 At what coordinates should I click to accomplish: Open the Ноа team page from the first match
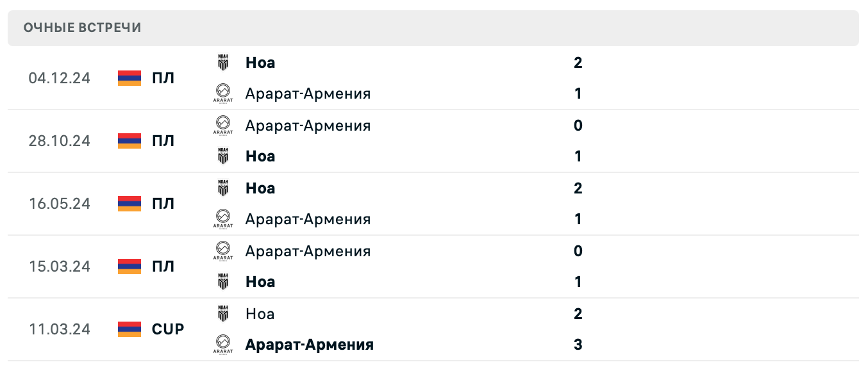pyautogui.click(x=260, y=63)
